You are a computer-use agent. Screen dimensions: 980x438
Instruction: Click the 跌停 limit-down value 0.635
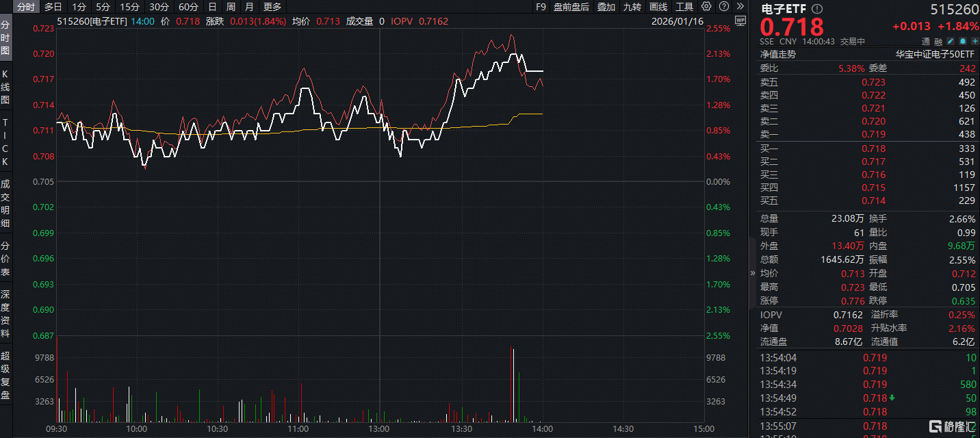coord(963,300)
